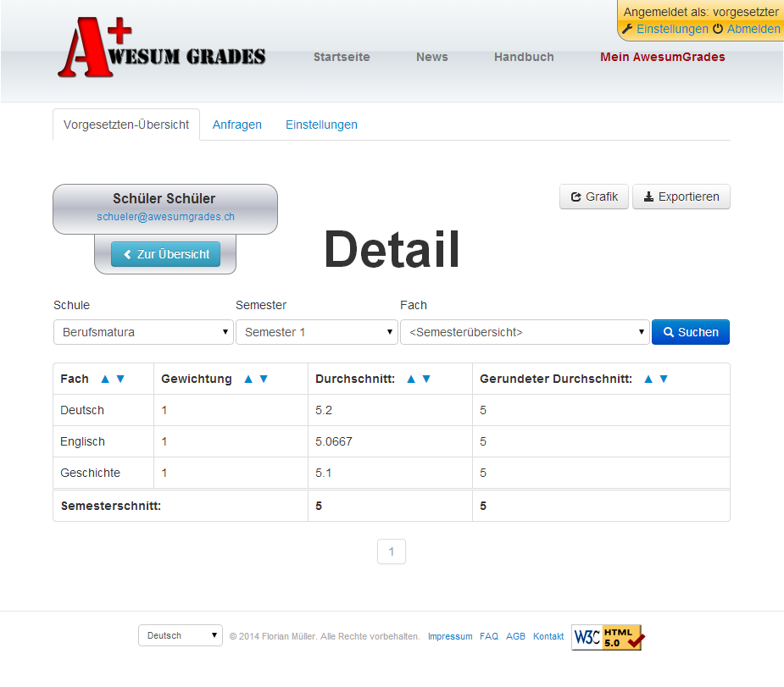Open the Fach Semesterübersicht dropdown
This screenshot has width=784, height=687.
524,332
